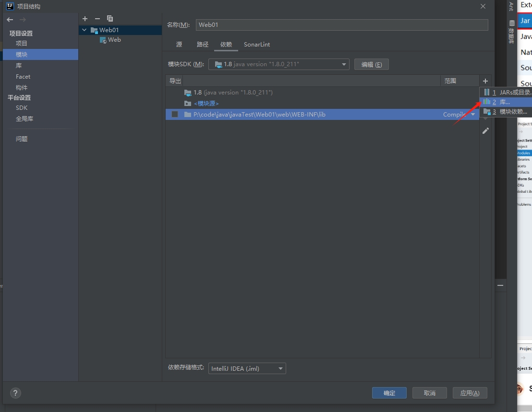This screenshot has width=532, height=412.
Task: Select the Web facet tree item
Action: (x=114, y=40)
